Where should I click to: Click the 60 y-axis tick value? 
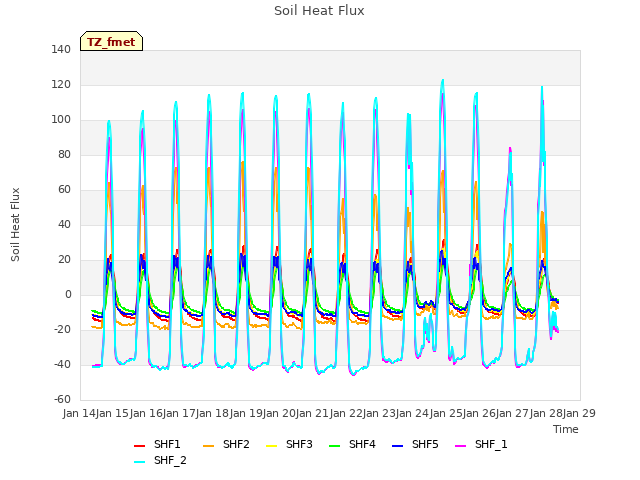(x=64, y=190)
